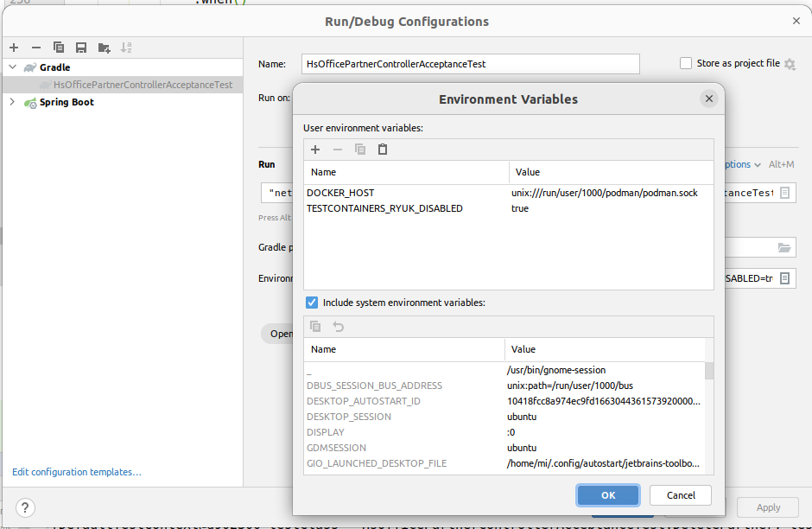Sort user variables by Value column header
Image resolution: width=812 pixels, height=529 pixels.
pos(611,172)
